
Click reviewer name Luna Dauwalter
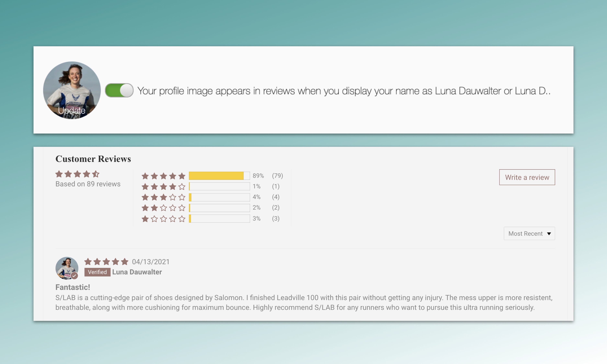click(137, 272)
